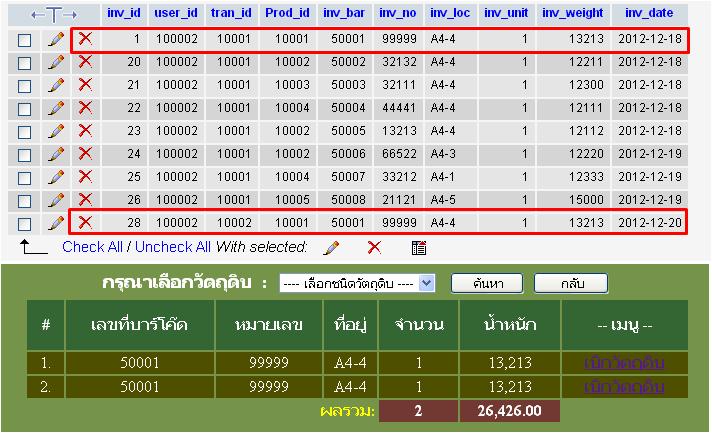Viewport: 712px width, 433px height.
Task: Sort by inv_weight column header
Action: [573, 13]
